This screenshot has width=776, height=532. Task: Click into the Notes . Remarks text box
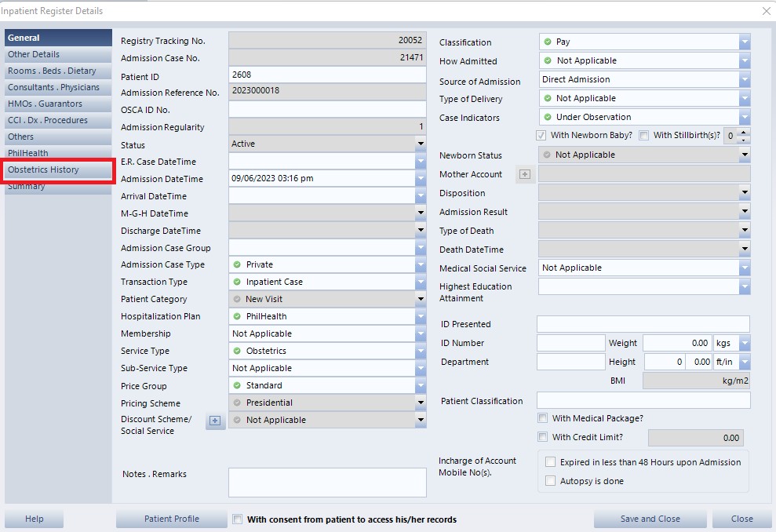(x=327, y=482)
